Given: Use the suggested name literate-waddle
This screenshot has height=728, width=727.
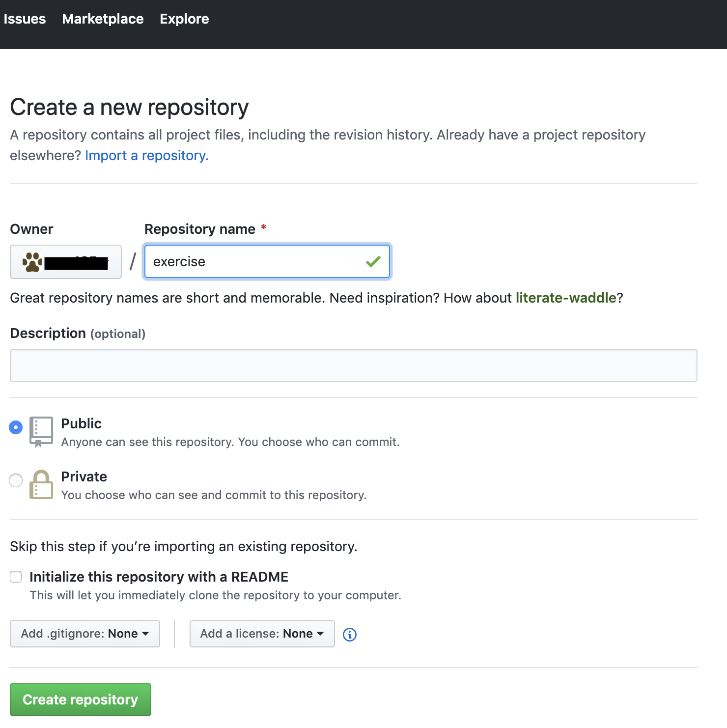Looking at the screenshot, I should coord(566,298).
